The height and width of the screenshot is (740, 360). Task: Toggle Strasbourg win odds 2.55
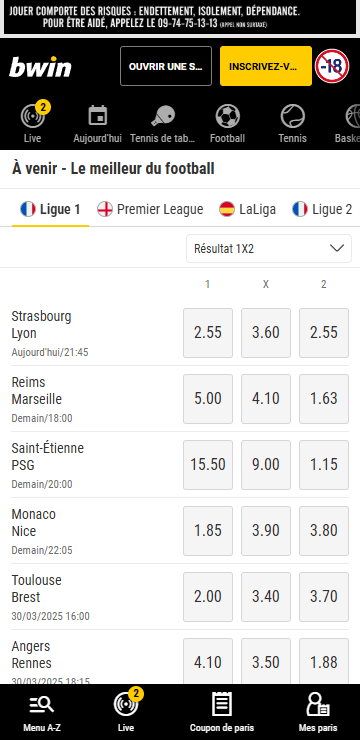point(208,333)
